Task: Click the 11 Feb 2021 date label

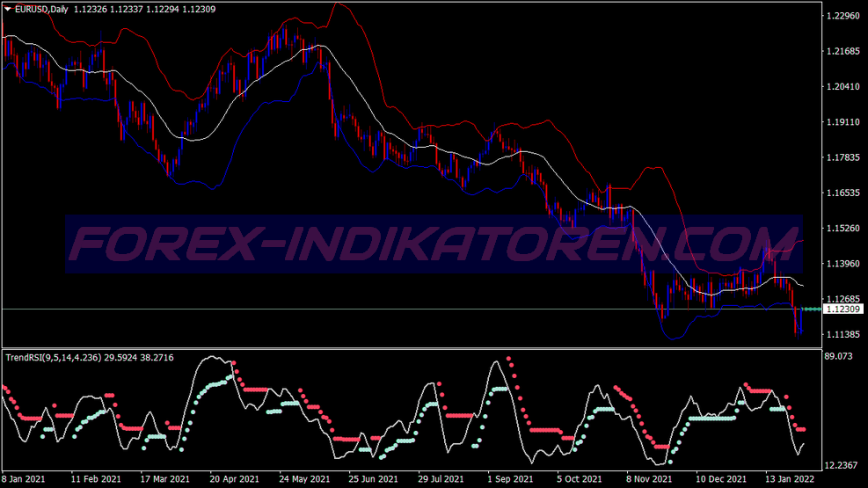Action: (96, 479)
